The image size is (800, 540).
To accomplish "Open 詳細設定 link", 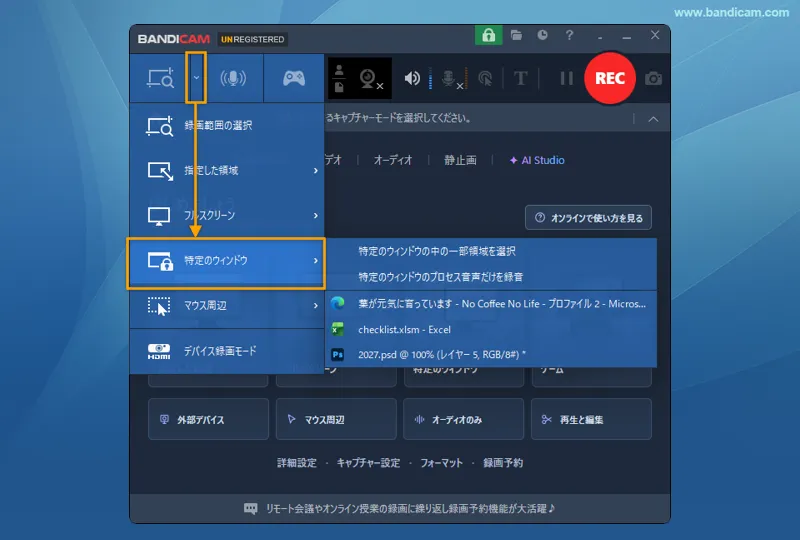I will click(296, 463).
